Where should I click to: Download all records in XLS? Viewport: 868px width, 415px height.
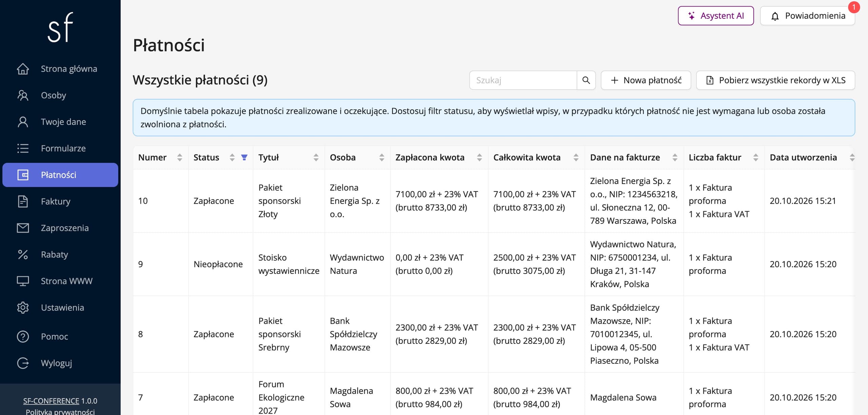pyautogui.click(x=775, y=80)
